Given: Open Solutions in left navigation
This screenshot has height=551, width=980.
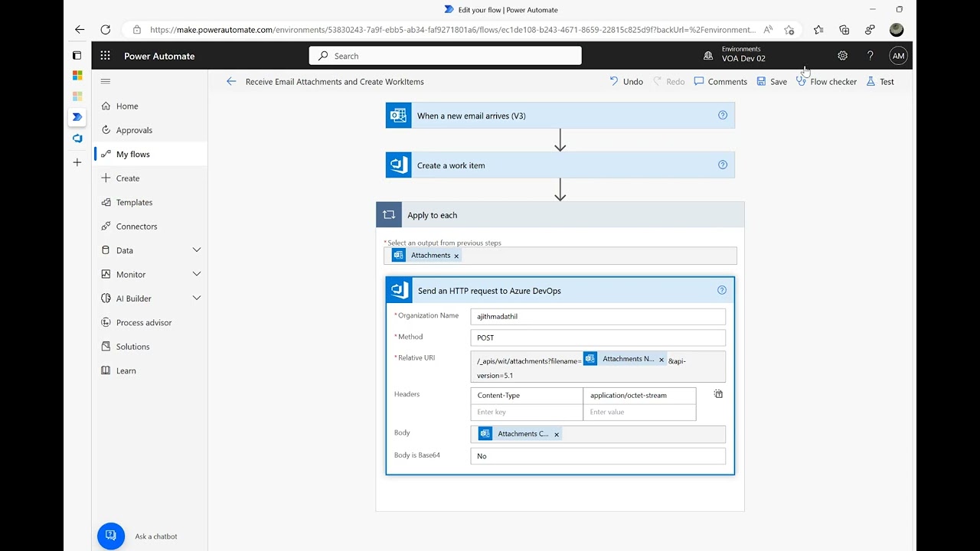Looking at the screenshot, I should click(151, 347).
